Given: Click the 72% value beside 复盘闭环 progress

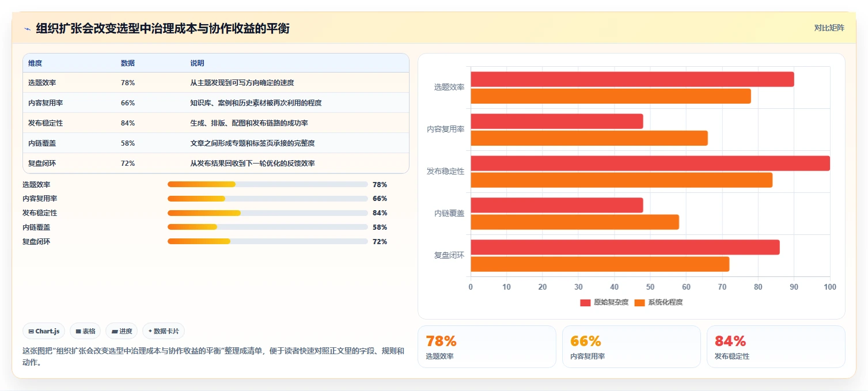Looking at the screenshot, I should point(380,242).
